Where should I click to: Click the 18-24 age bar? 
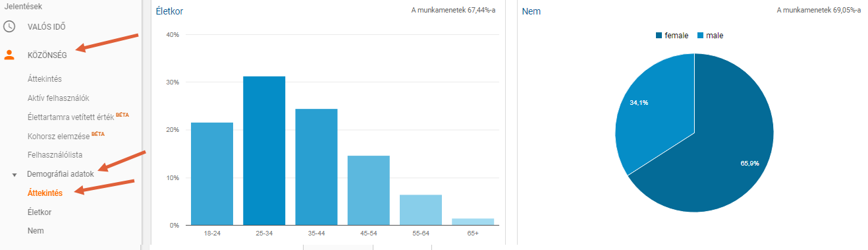coord(212,174)
